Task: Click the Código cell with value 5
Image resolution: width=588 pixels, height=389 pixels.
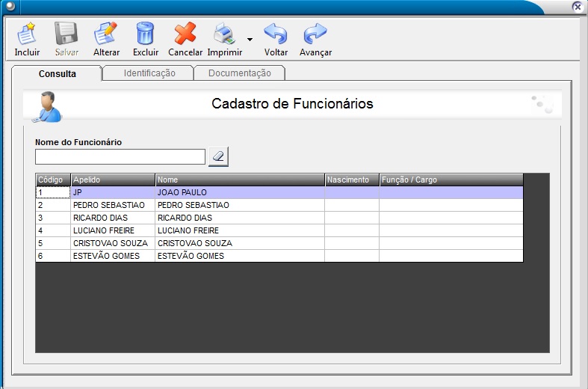Action: 53,243
